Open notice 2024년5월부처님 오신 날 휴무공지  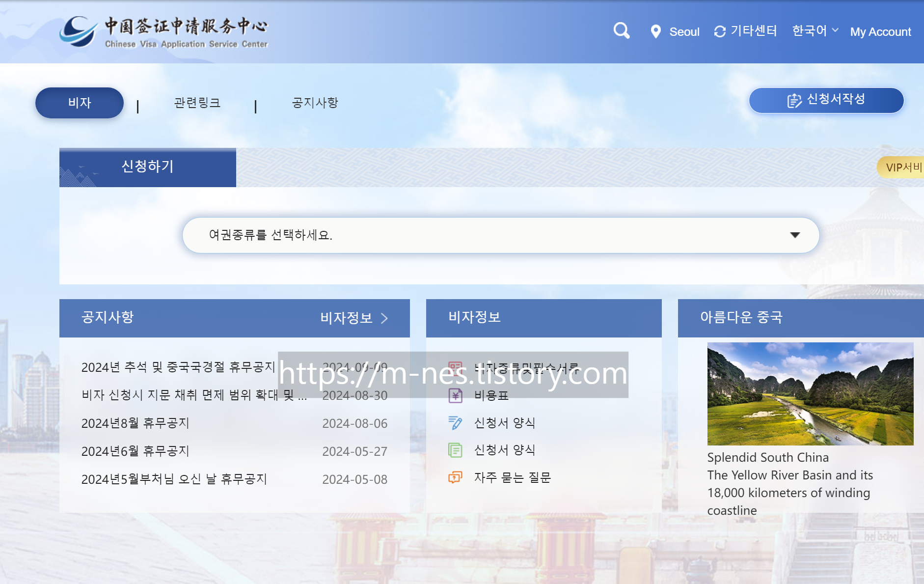tap(174, 479)
